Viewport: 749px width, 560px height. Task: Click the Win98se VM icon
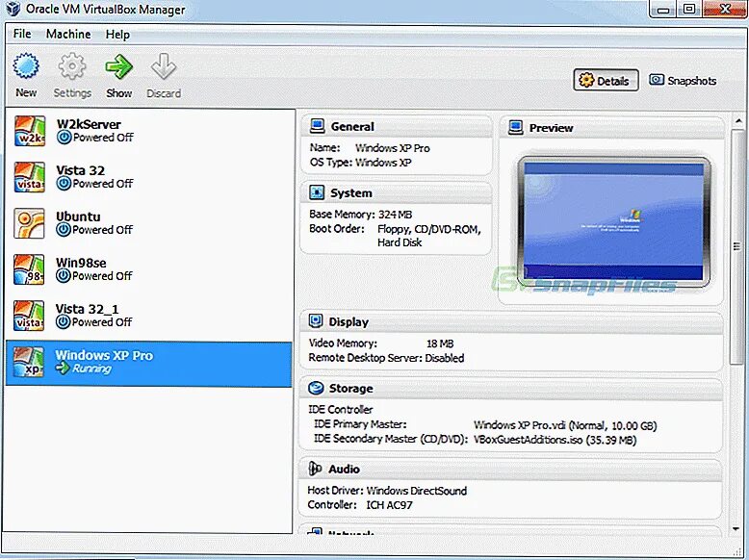point(29,269)
